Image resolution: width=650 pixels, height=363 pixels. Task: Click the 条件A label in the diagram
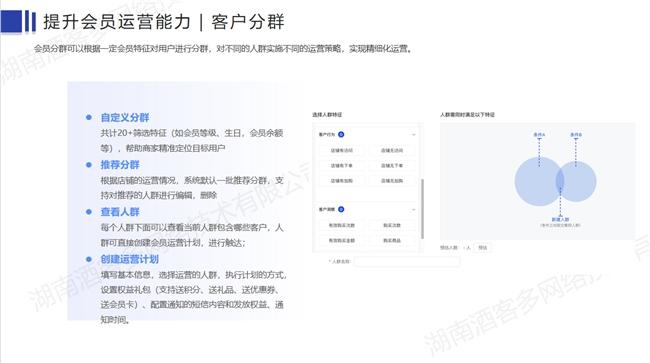click(539, 135)
